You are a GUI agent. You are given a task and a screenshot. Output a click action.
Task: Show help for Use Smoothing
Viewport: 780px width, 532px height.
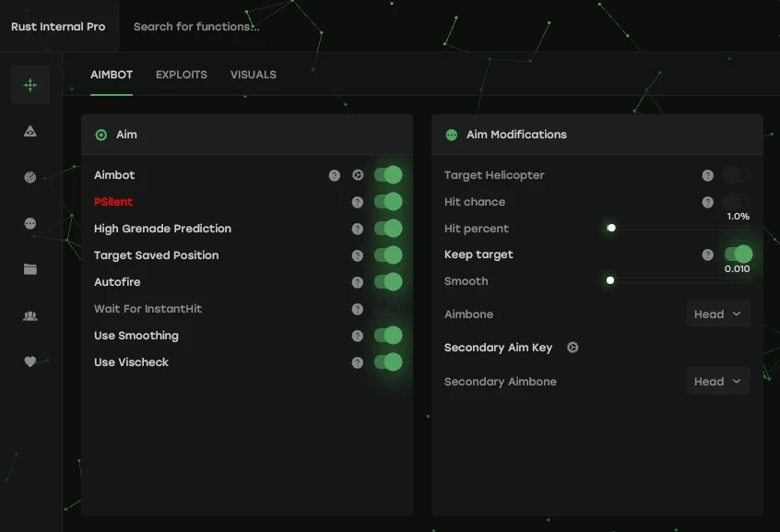[x=357, y=336]
